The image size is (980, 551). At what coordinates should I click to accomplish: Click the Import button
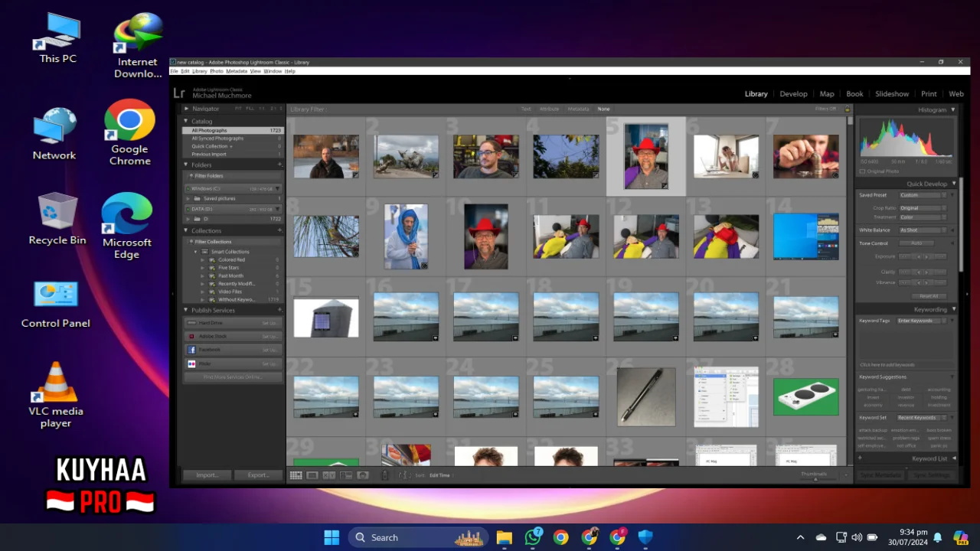tap(207, 475)
